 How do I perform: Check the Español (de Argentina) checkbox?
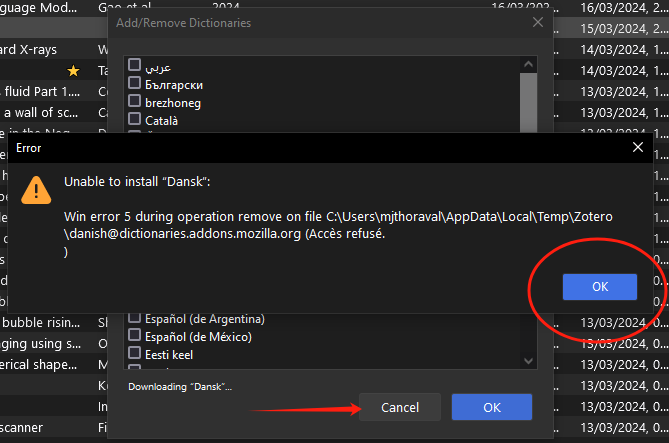tap(134, 318)
